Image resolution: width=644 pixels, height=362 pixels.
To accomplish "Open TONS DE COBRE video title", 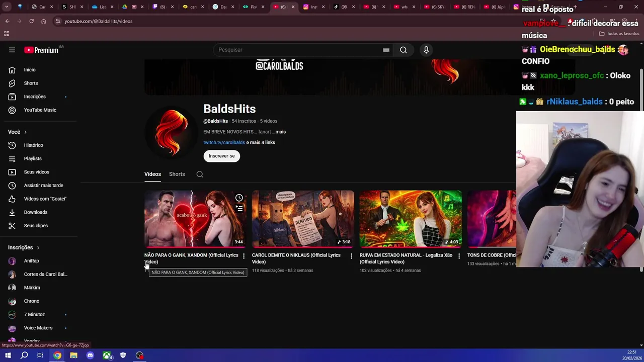I will [492, 255].
